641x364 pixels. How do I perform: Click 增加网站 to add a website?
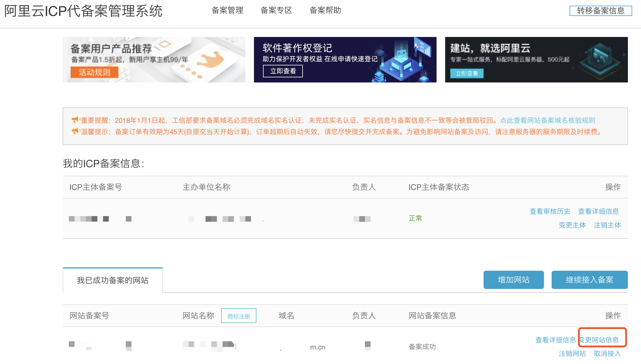pyautogui.click(x=513, y=280)
